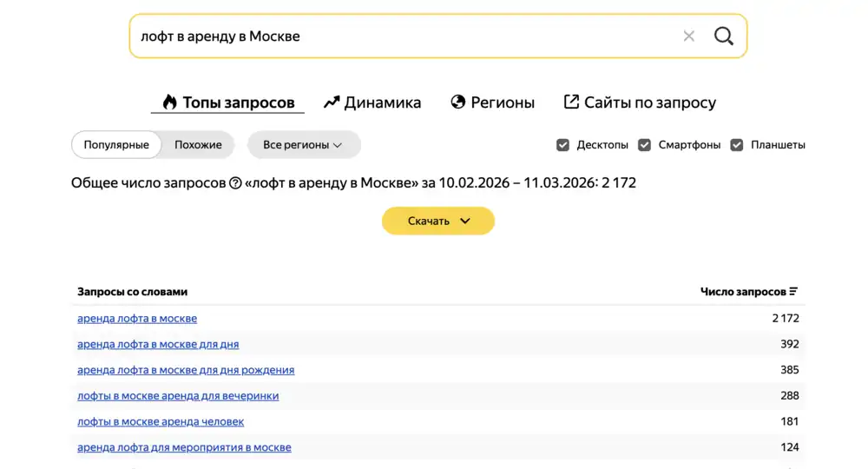Open the Регионы tab
Image resolution: width=868 pixels, height=469 pixels.
[x=492, y=102]
